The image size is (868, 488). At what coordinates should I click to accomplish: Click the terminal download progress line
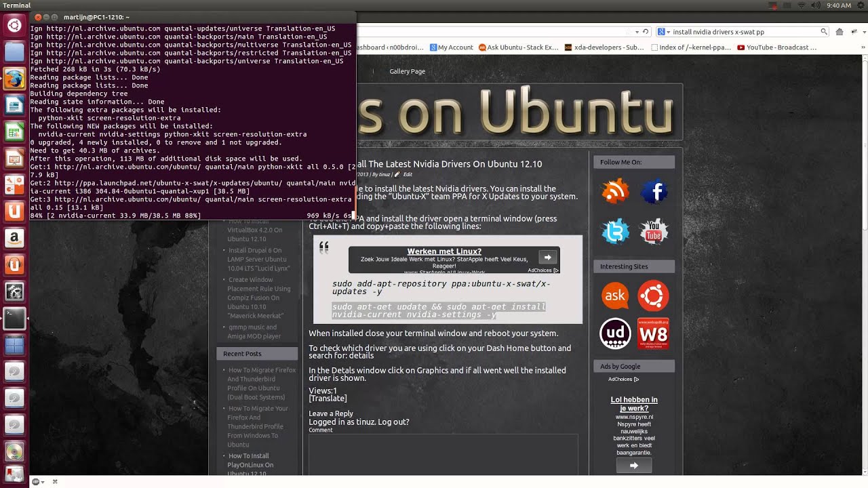point(192,216)
